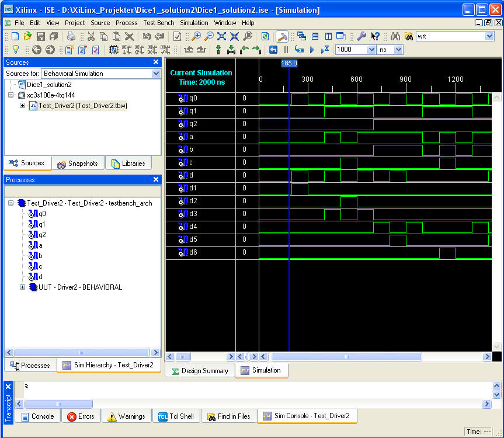Click the Run For Specified Time hourglass icon

click(x=325, y=50)
